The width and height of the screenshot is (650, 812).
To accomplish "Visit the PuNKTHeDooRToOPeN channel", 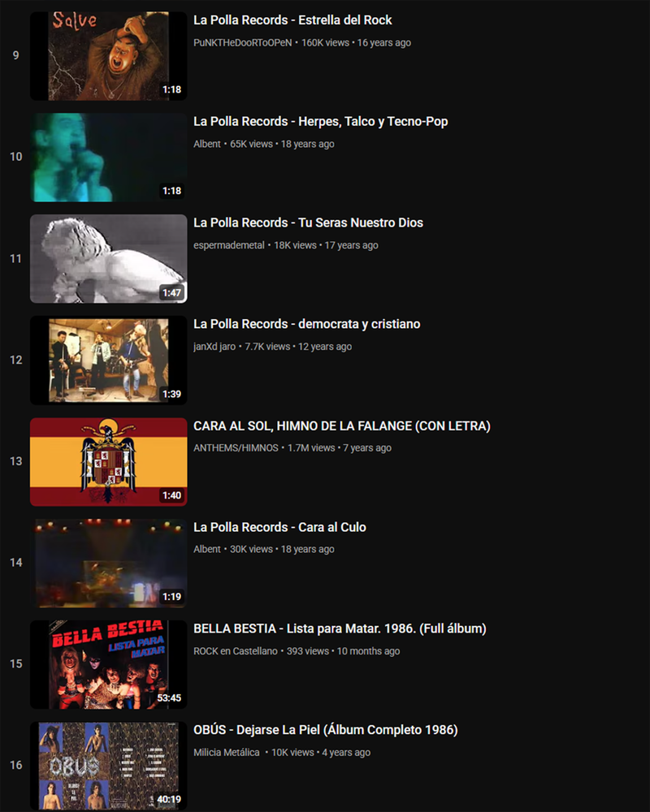I will [x=243, y=43].
